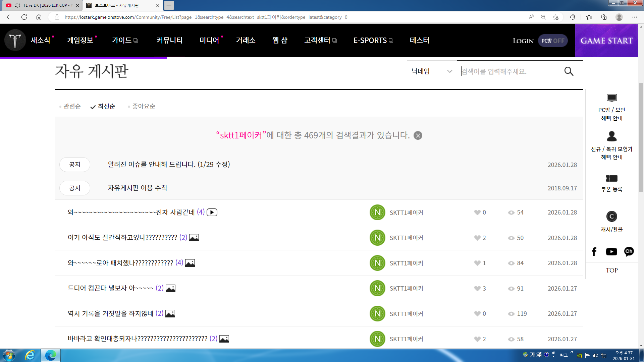
Task: Open 캐시/환불 cash refund icon
Action: tap(611, 217)
